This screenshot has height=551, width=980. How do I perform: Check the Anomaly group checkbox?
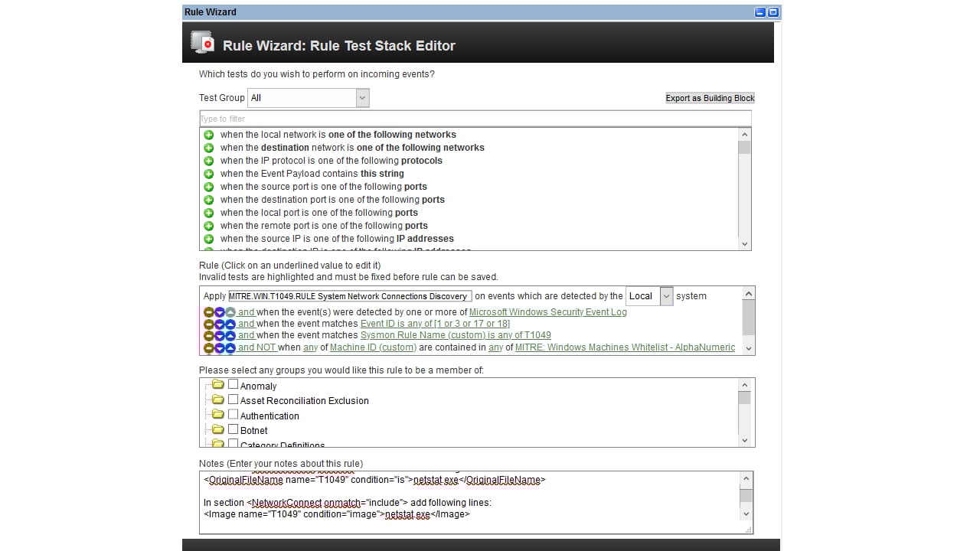point(233,384)
